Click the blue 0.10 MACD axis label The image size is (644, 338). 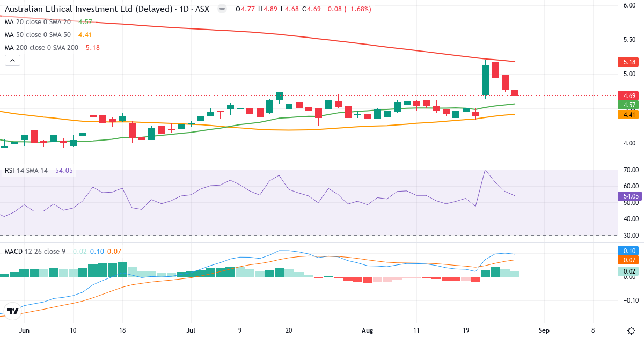click(x=628, y=251)
